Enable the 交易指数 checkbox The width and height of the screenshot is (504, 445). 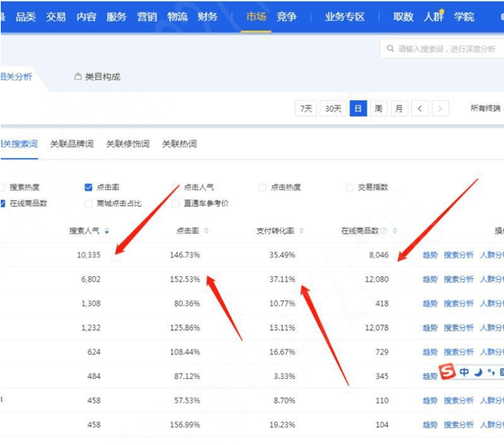pyautogui.click(x=350, y=187)
